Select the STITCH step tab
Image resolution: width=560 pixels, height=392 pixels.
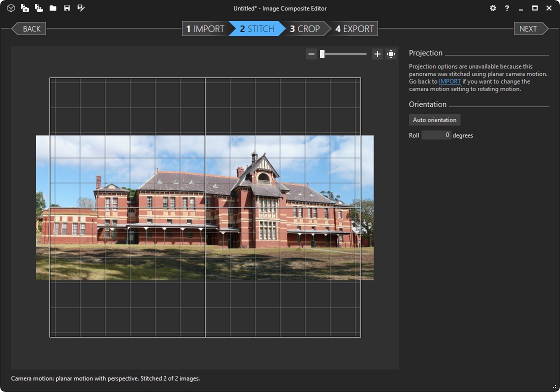pos(256,28)
